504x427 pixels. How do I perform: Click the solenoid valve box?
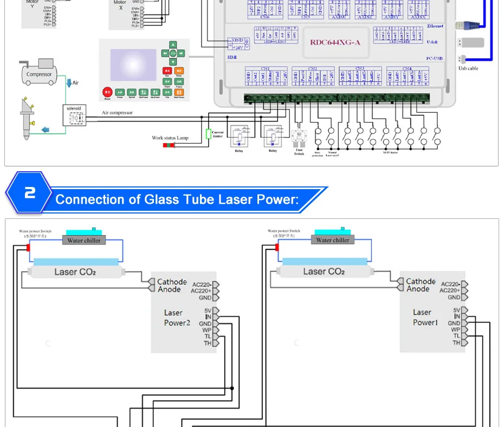(74, 115)
